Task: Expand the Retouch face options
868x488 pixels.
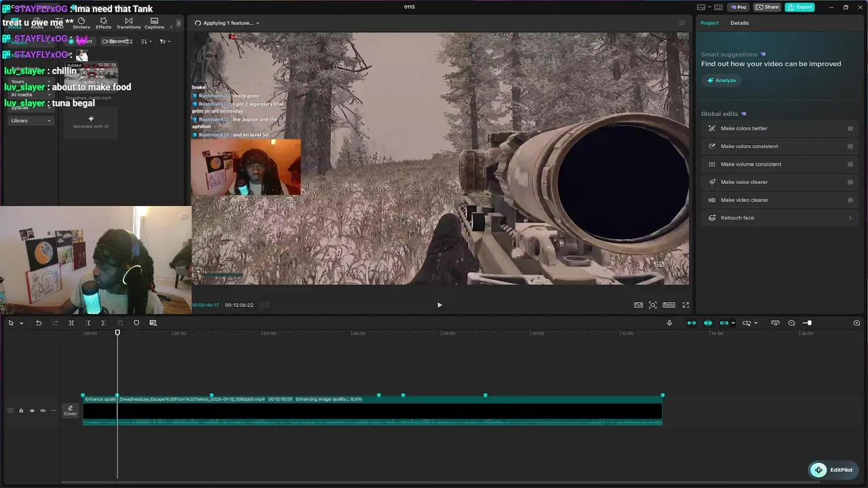Action: click(850, 218)
